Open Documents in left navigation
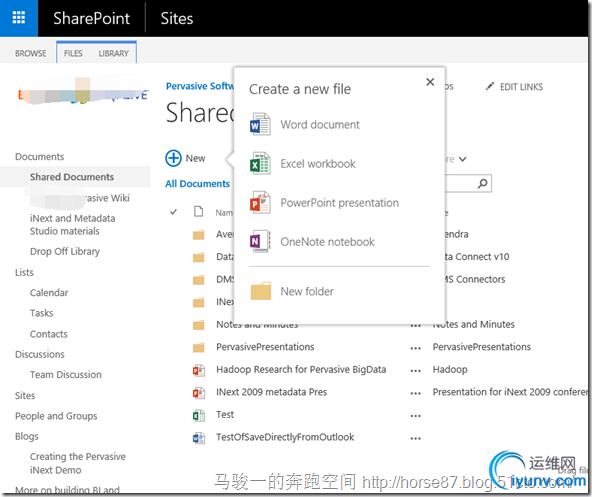 click(x=40, y=156)
